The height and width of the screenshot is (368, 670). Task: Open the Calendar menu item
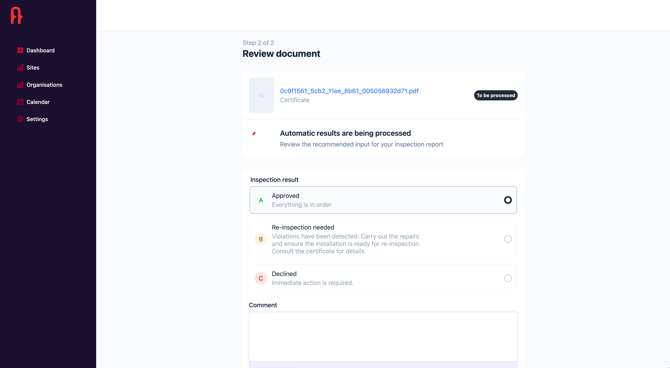pyautogui.click(x=38, y=102)
